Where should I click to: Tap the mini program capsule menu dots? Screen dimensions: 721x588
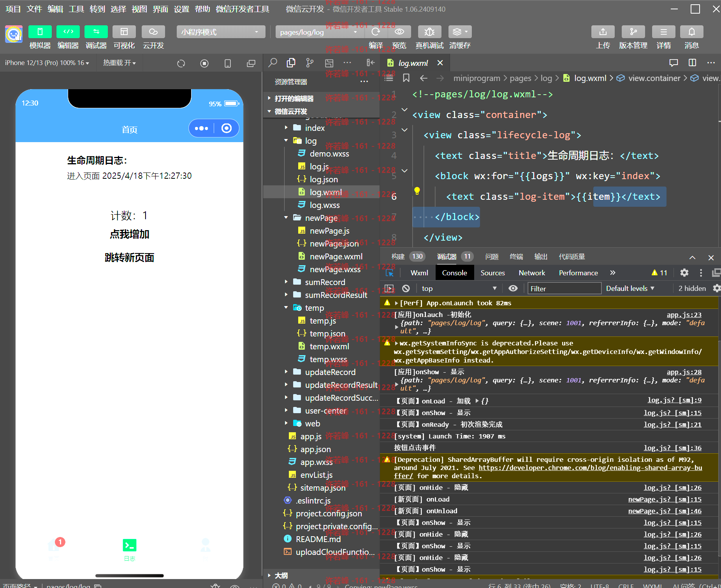pos(201,128)
